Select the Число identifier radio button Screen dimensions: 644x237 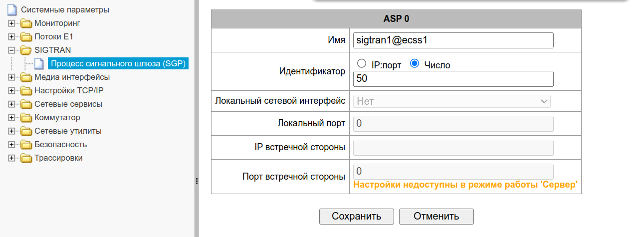pyautogui.click(x=414, y=64)
